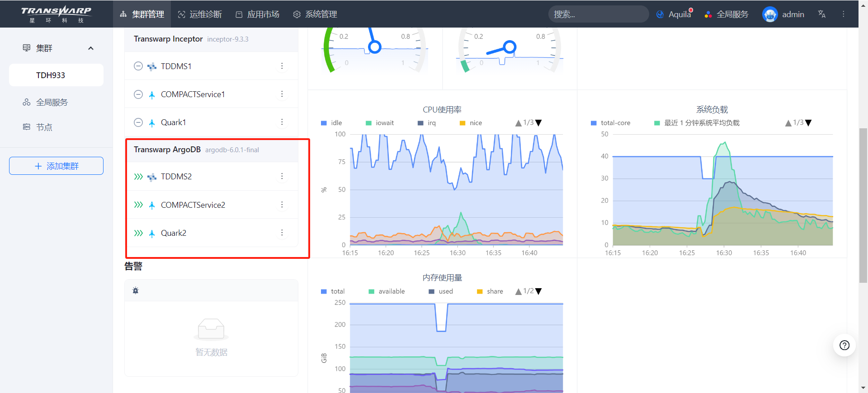Toggle the available series in memory chart
The height and width of the screenshot is (393, 868).
click(x=387, y=291)
